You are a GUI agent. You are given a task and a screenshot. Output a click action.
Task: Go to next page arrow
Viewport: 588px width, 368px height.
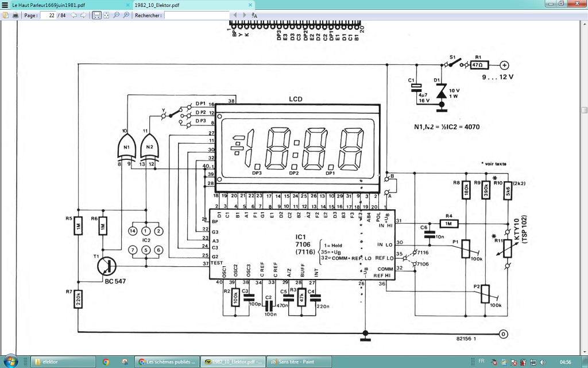(83, 16)
